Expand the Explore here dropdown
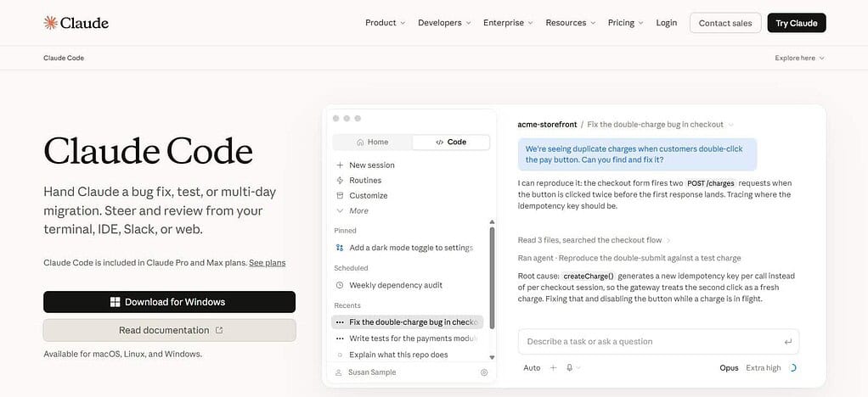This screenshot has width=868, height=397. pos(799,58)
